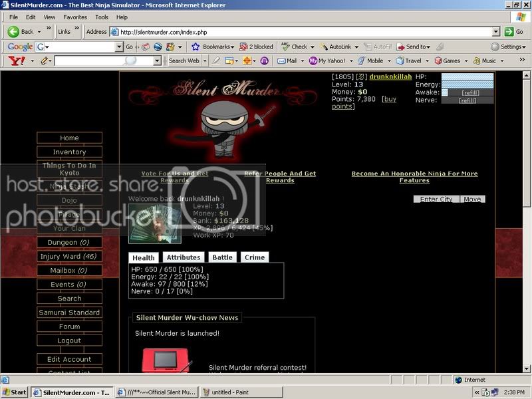Open Yahoo search box dropdown

click(157, 61)
